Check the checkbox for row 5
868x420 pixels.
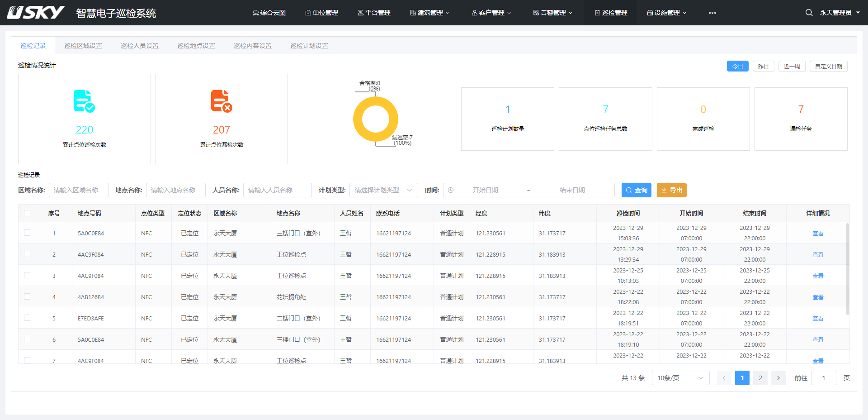click(x=27, y=318)
